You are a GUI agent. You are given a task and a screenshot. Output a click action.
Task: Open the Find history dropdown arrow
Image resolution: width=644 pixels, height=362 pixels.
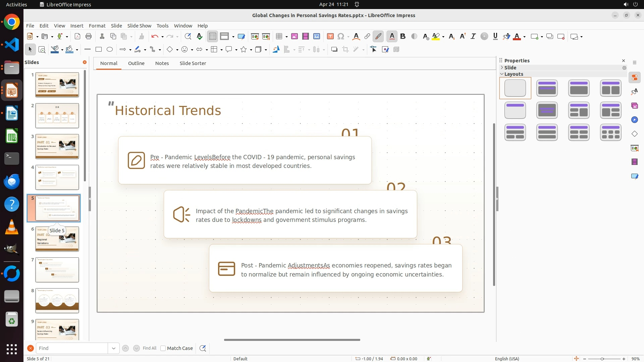click(114, 348)
